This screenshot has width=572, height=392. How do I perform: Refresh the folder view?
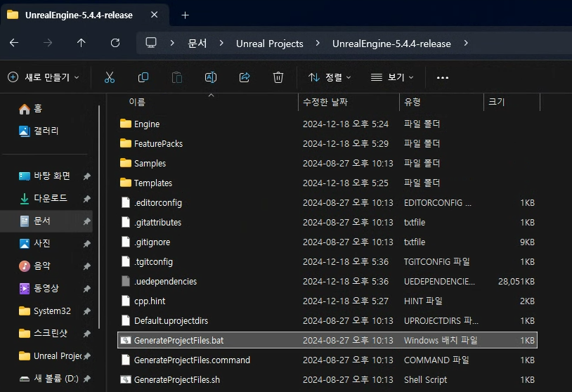(115, 43)
